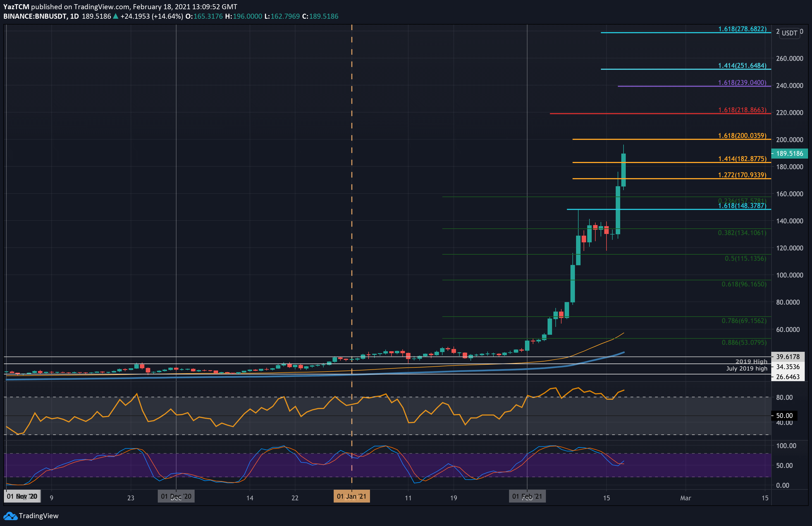Click the red 1.618(218.8663) extension label
The image size is (812, 526).
click(x=742, y=110)
